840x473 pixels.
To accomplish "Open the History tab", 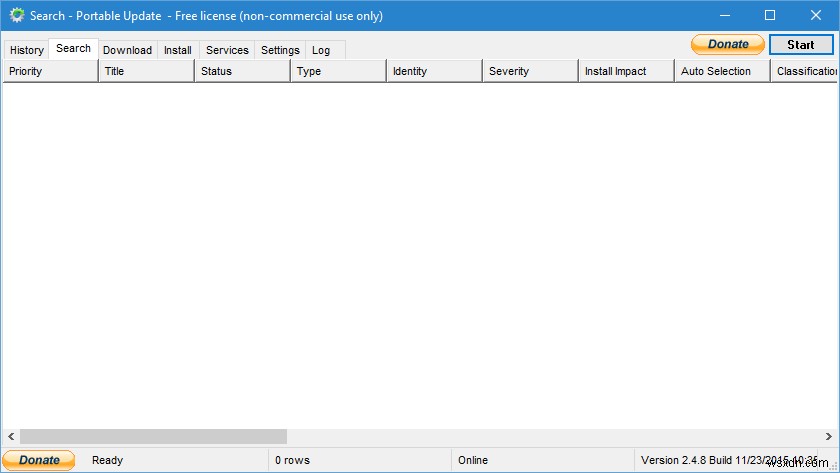I will click(x=26, y=50).
